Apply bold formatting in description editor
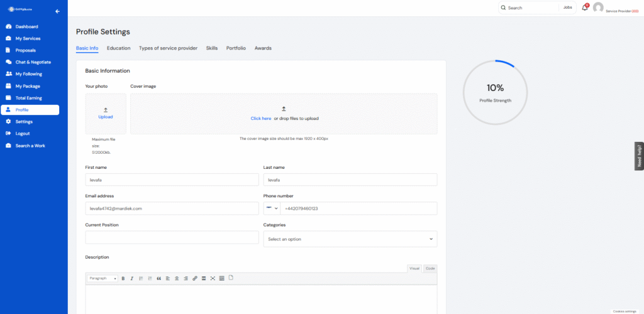 click(x=123, y=278)
